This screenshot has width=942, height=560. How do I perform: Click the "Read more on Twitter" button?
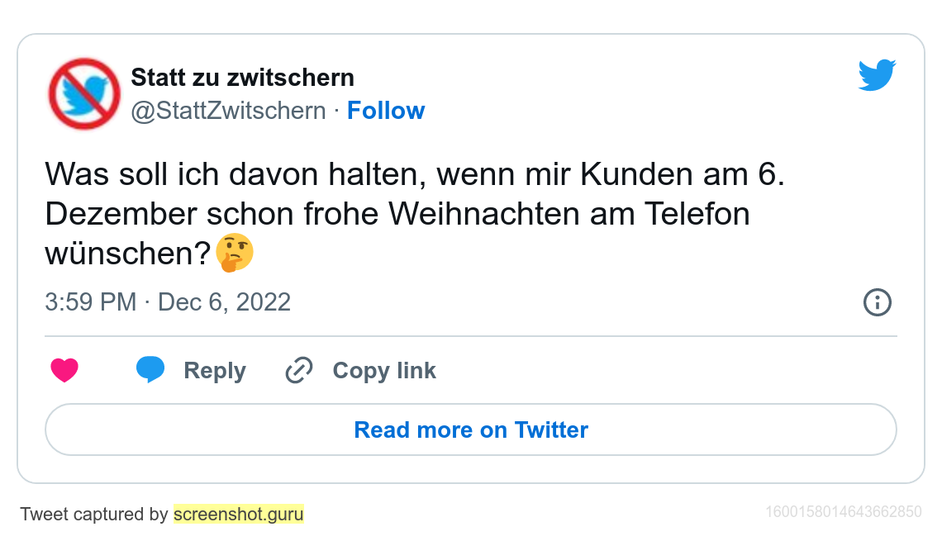click(x=470, y=429)
